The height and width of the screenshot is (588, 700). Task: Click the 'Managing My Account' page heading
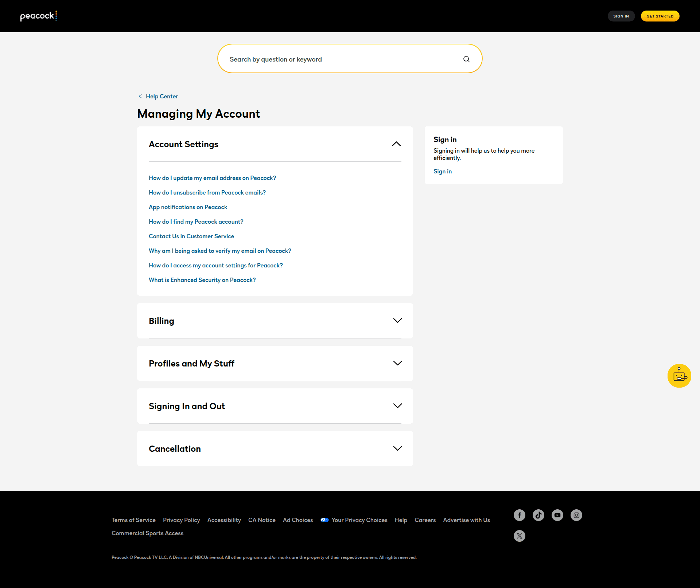coord(199,114)
